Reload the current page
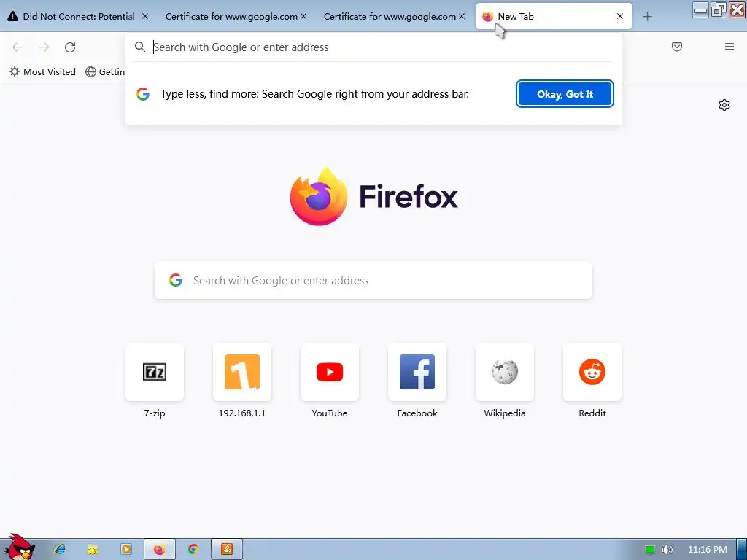747x560 pixels. click(70, 47)
